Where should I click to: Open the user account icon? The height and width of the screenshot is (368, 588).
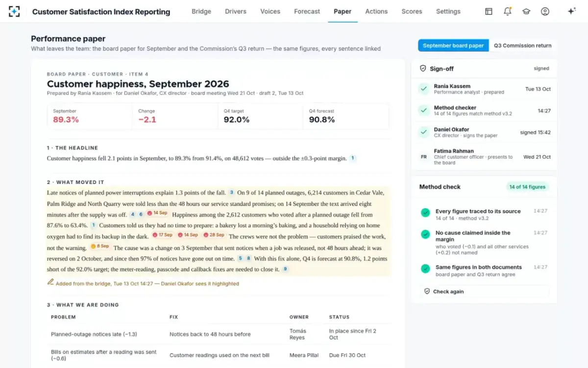click(545, 11)
